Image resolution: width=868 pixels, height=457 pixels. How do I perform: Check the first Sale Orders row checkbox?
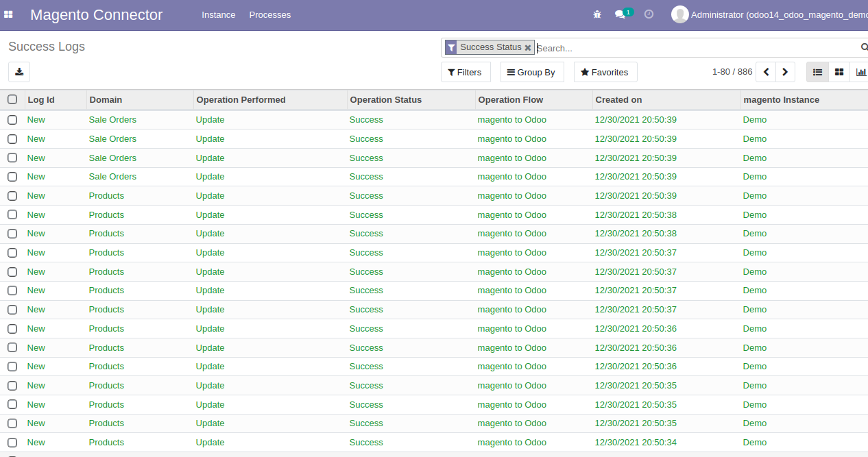pyautogui.click(x=12, y=120)
